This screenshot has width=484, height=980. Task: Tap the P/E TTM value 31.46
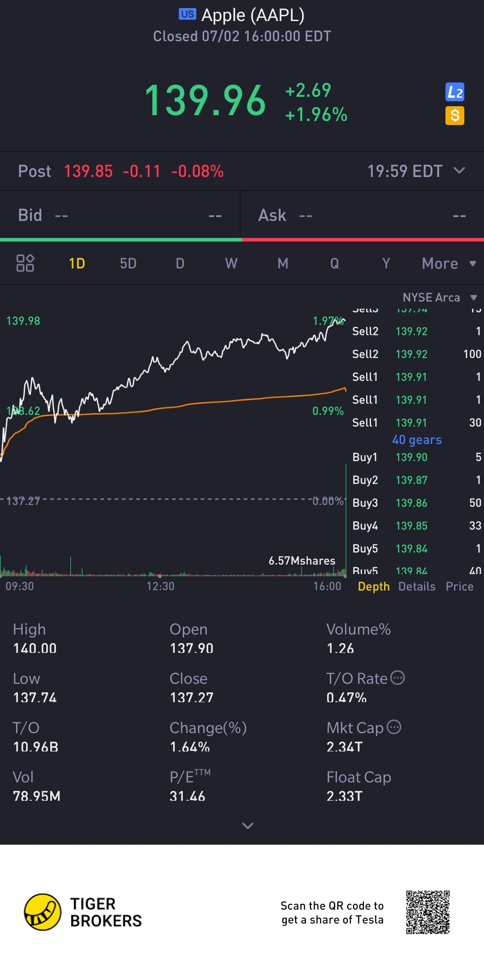click(187, 796)
